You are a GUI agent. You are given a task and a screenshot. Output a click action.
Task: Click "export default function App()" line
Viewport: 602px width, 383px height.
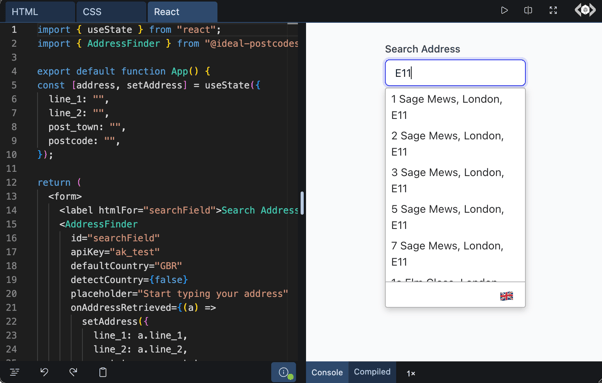point(124,71)
